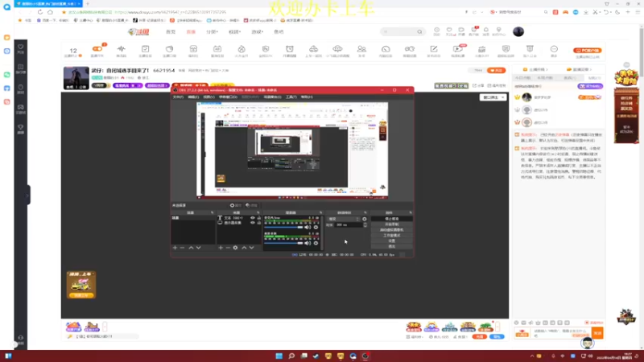Click search magnifier icon in Douyu header

pyautogui.click(x=419, y=31)
